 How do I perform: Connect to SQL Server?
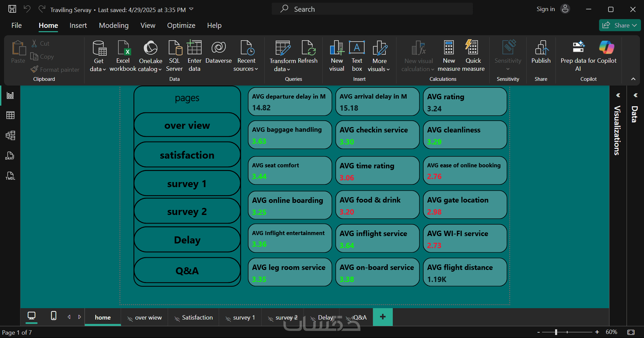coord(174,56)
